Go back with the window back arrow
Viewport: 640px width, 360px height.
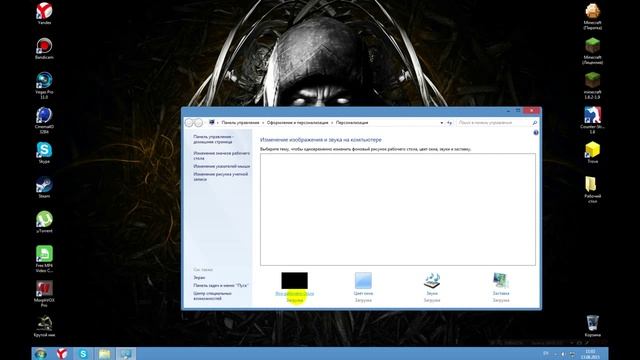(189, 122)
